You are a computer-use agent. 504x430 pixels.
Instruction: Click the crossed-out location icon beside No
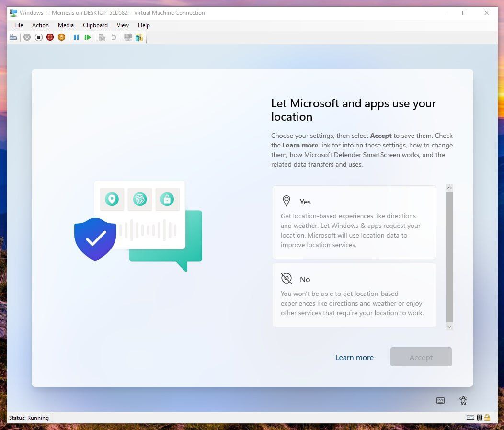point(286,279)
